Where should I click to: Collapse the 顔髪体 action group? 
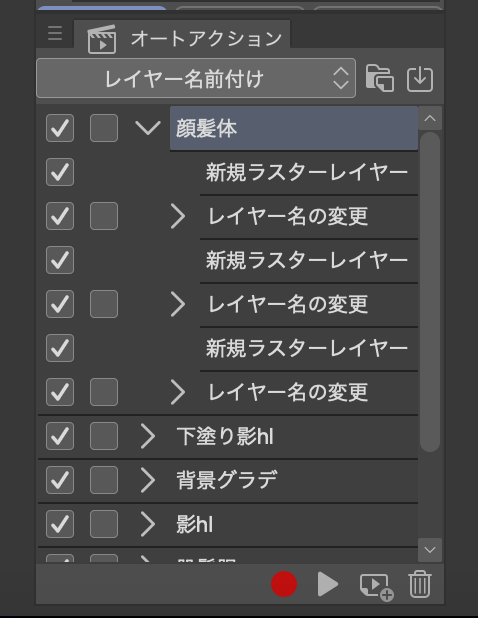point(147,128)
